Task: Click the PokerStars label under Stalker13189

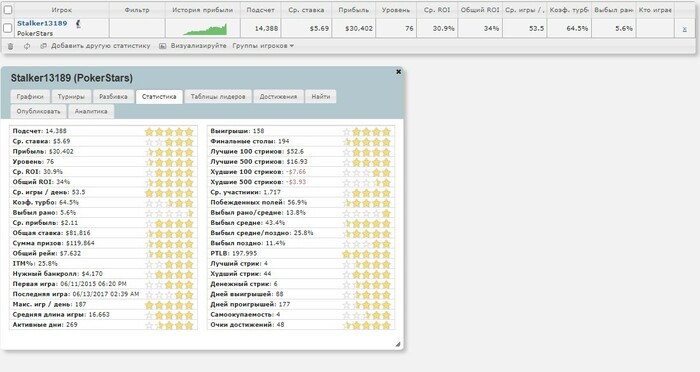Action: [x=35, y=33]
